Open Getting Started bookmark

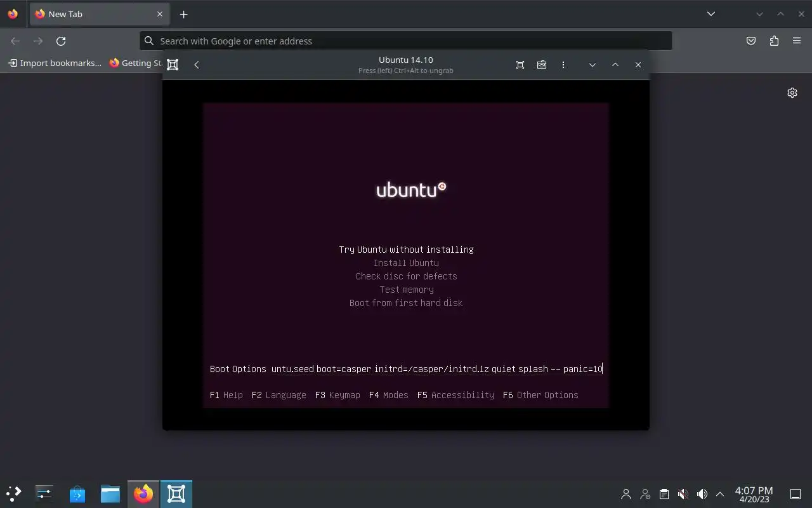135,63
